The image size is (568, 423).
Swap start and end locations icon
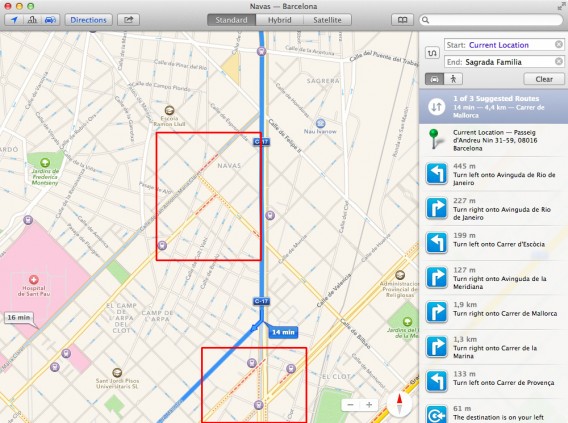coord(432,53)
